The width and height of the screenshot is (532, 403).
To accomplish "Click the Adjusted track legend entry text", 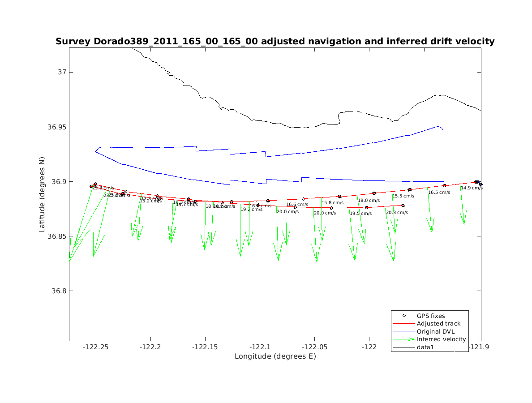I will (x=438, y=324).
